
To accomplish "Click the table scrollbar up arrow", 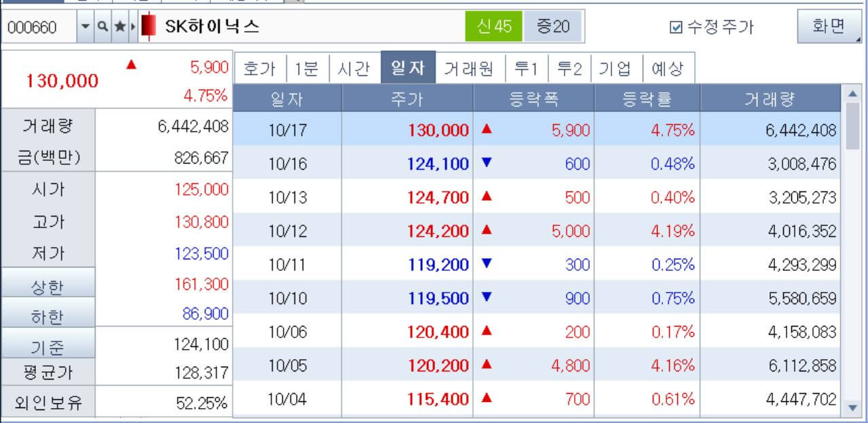I will click(853, 93).
